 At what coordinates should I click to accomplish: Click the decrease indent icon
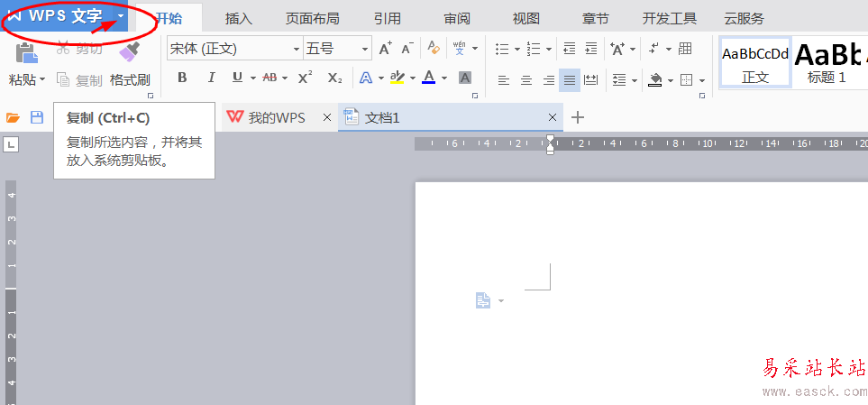(x=569, y=49)
